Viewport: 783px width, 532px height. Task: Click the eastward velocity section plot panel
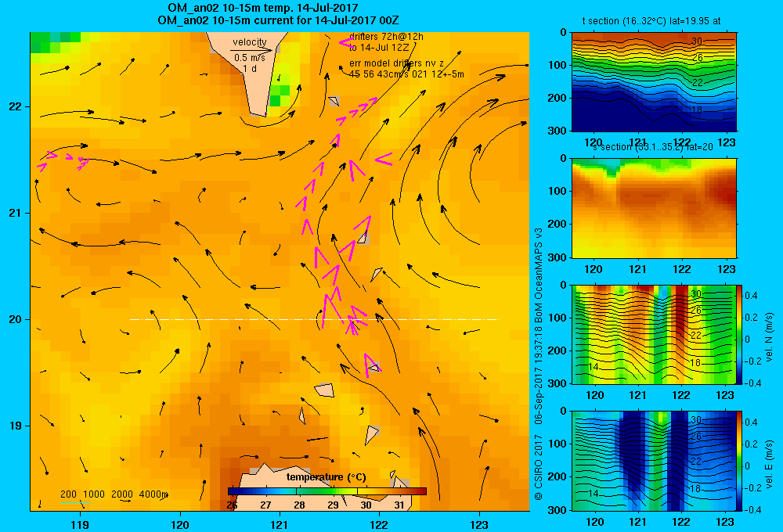point(654,461)
